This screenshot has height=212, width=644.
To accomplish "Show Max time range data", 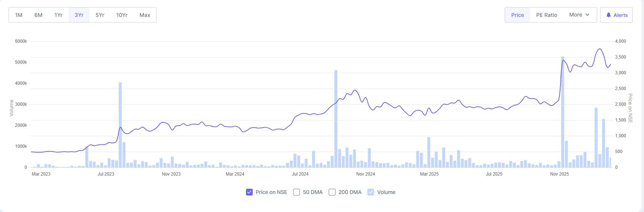I will [x=145, y=15].
